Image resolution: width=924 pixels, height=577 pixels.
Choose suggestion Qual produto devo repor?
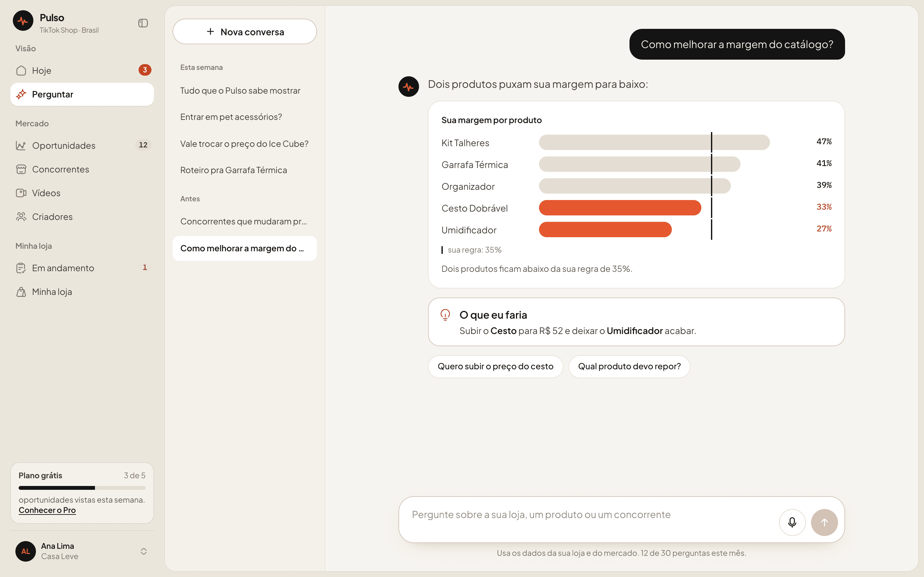pos(629,366)
